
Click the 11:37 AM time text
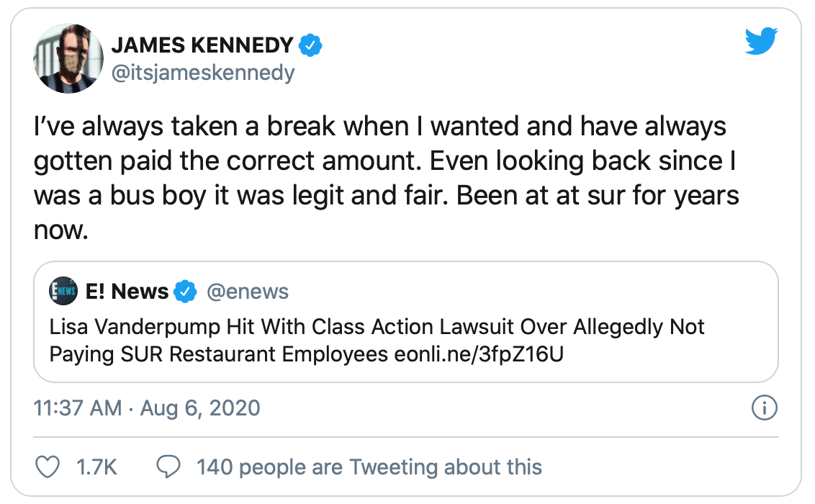78,408
